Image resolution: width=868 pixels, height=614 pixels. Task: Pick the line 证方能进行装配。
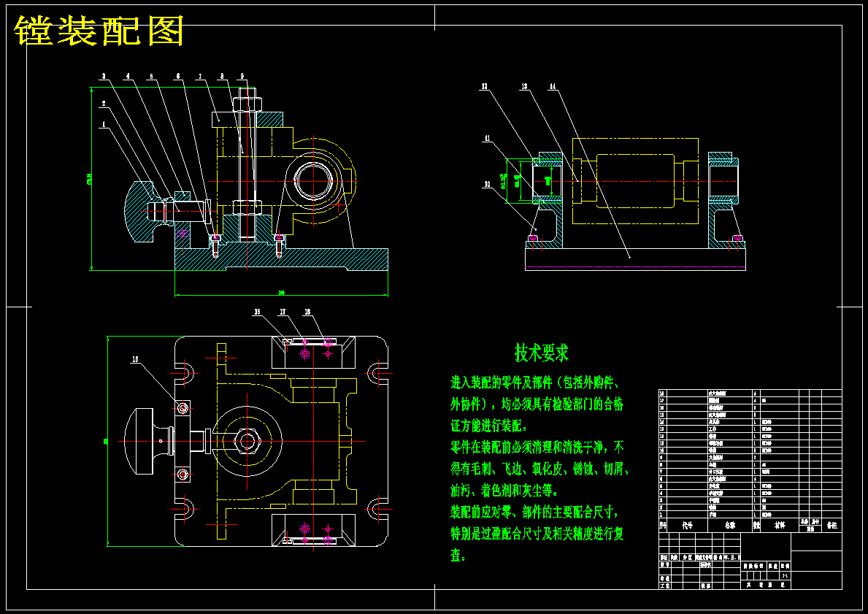tap(489, 426)
